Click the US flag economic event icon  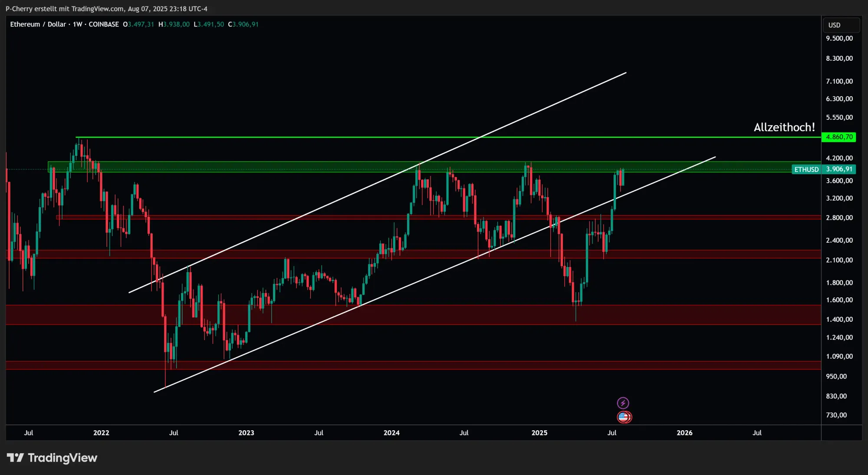624,417
